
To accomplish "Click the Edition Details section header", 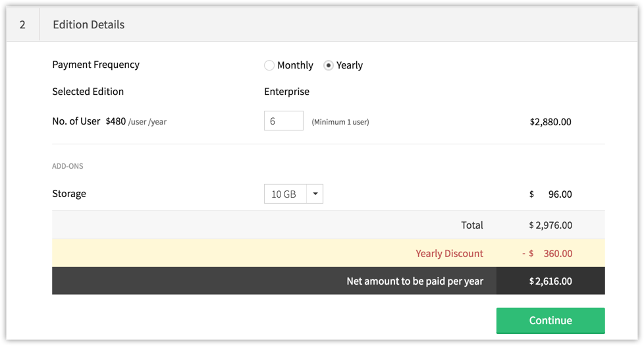I will point(88,25).
